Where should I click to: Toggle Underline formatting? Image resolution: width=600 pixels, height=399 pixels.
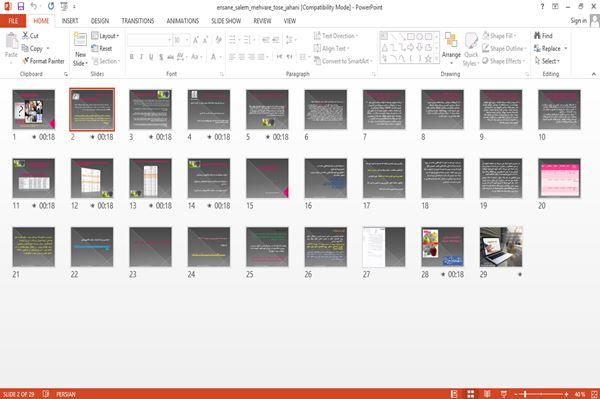[151, 57]
